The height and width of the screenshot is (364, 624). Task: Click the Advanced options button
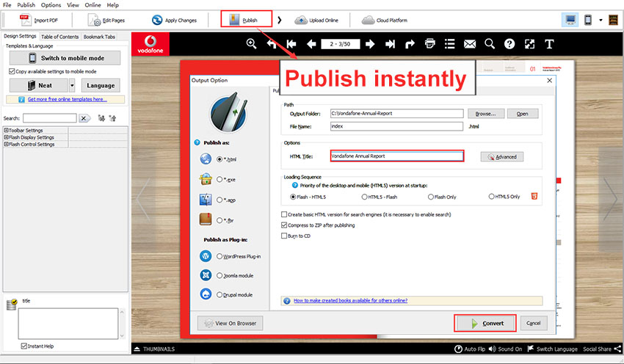pyautogui.click(x=502, y=157)
